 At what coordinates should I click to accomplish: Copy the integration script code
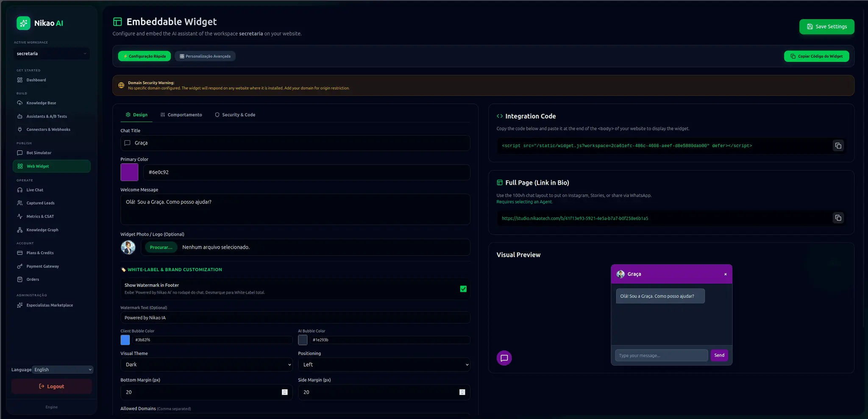(838, 146)
